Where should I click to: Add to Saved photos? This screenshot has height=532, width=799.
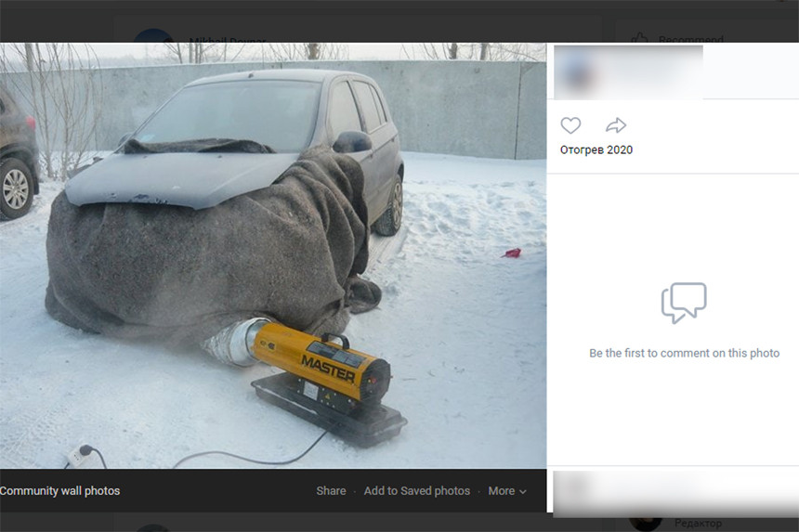coord(417,491)
